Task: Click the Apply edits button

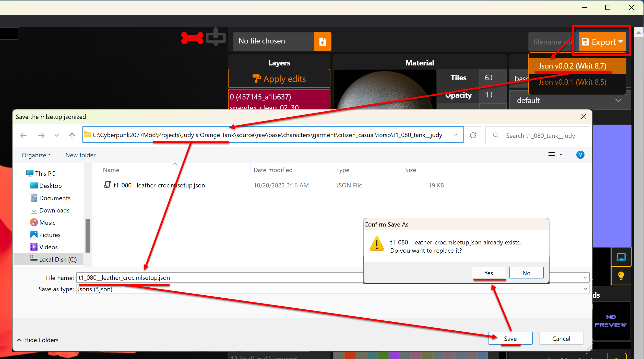Action: click(x=279, y=79)
